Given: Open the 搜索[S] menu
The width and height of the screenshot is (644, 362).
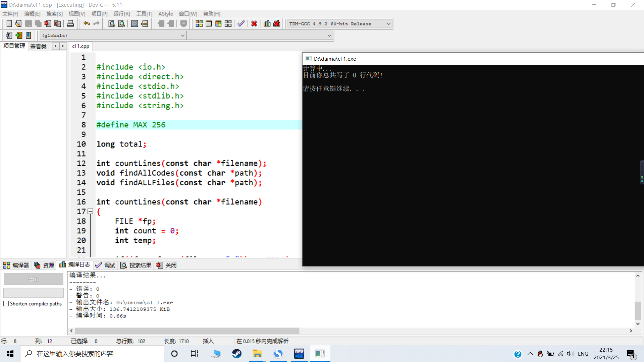Looking at the screenshot, I should click(54, 14).
